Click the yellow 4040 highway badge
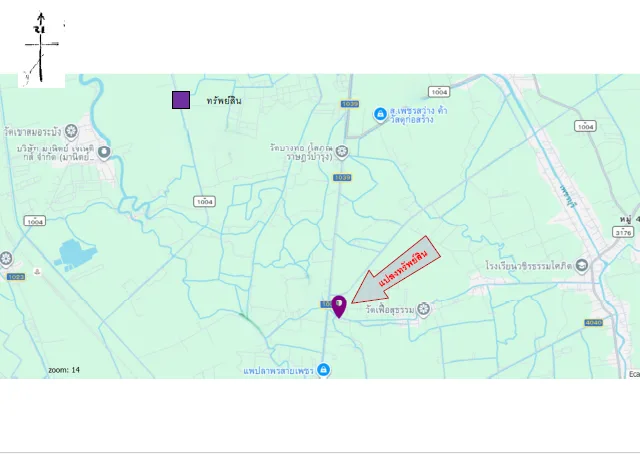 [593, 323]
